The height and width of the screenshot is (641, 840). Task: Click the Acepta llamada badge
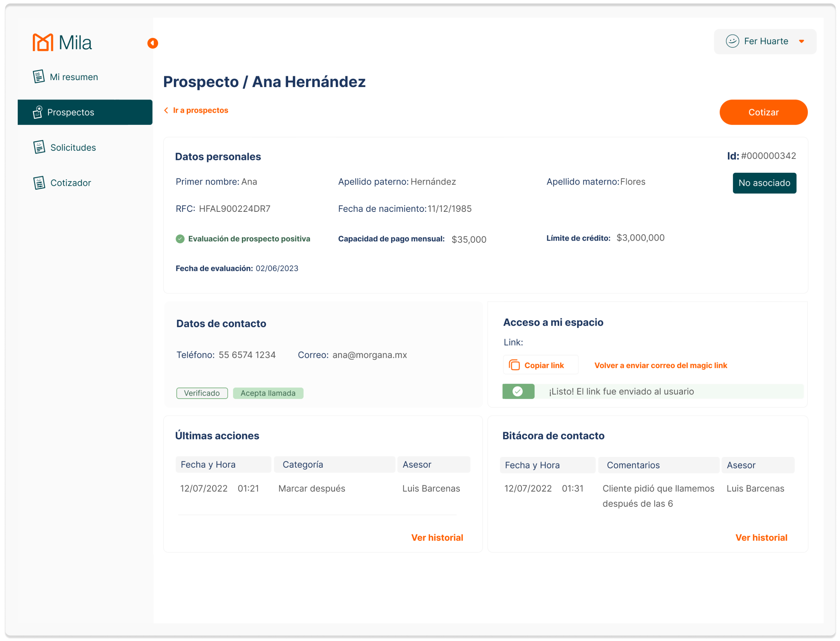coord(268,393)
